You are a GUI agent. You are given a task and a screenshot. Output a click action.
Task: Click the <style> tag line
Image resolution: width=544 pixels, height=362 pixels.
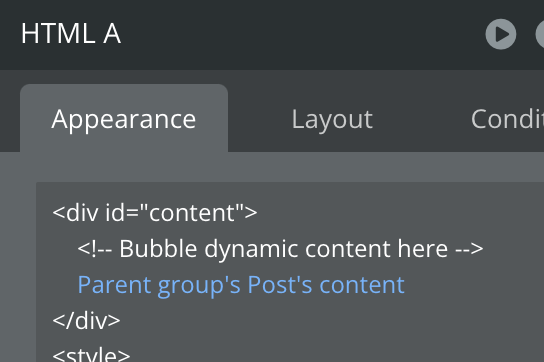91,354
